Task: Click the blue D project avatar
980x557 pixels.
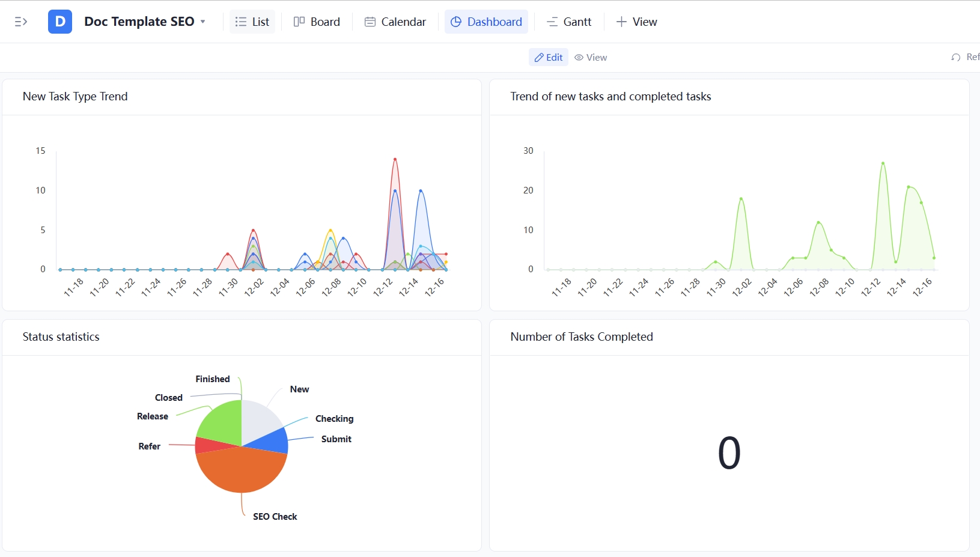Action: (59, 21)
